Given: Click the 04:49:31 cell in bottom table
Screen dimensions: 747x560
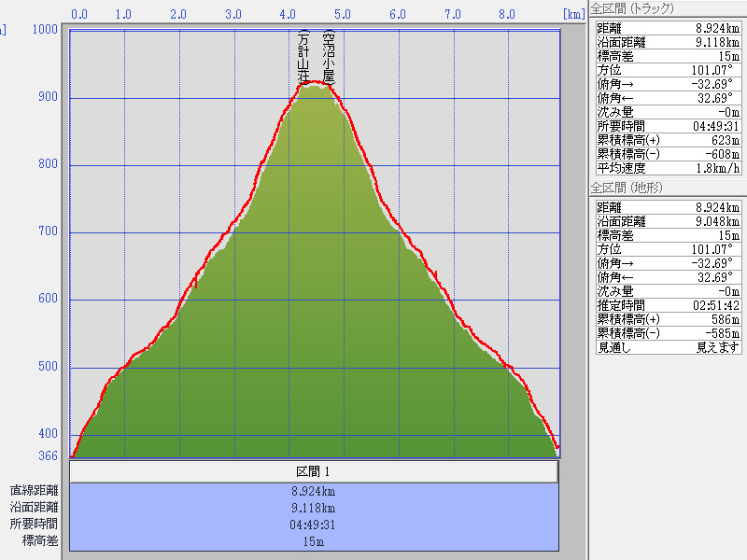Looking at the screenshot, I should [x=314, y=524].
